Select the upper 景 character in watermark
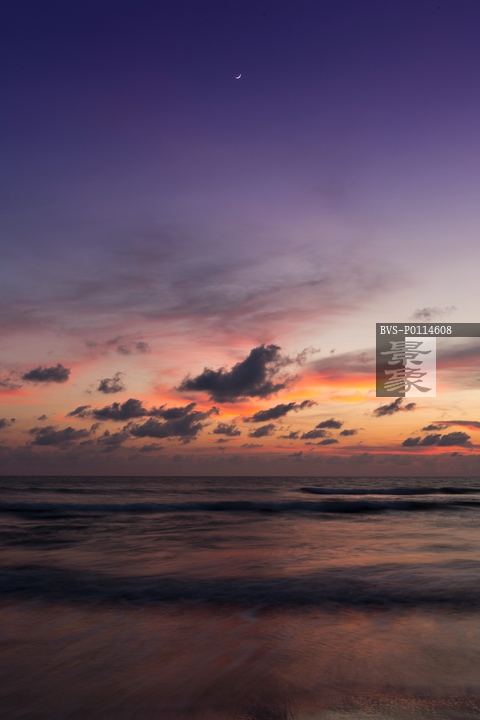Screen dimensions: 480x720 (x=406, y=353)
